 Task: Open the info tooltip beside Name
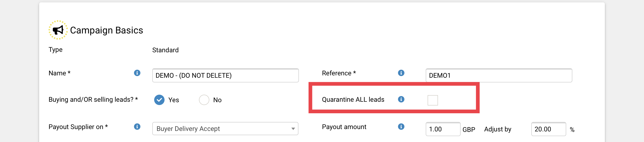[x=137, y=73]
